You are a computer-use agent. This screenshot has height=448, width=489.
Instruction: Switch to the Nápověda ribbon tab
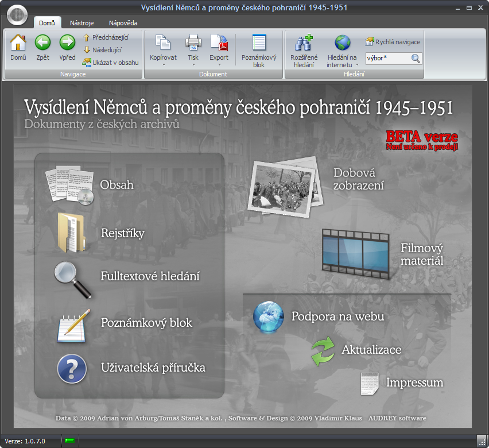coord(123,23)
